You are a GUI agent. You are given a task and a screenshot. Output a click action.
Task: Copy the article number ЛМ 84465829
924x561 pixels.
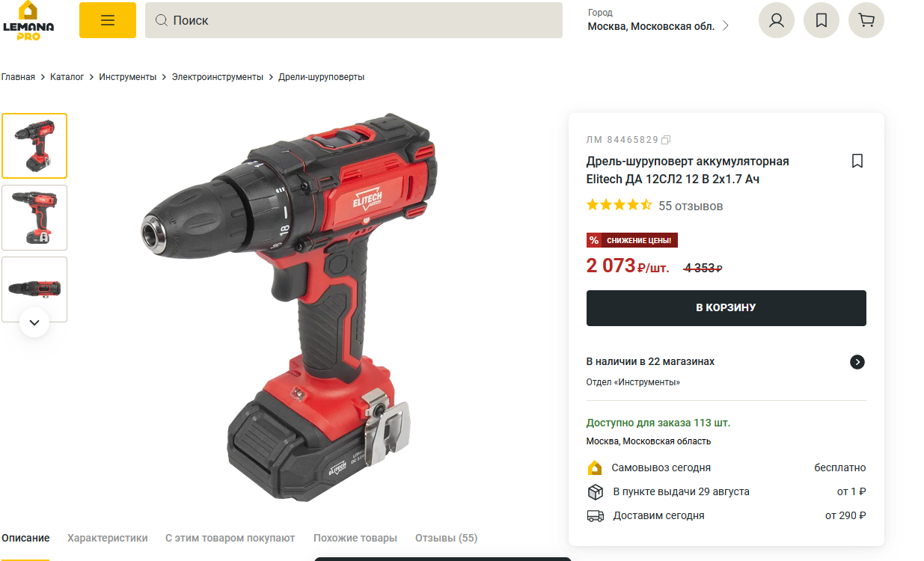pyautogui.click(x=667, y=139)
